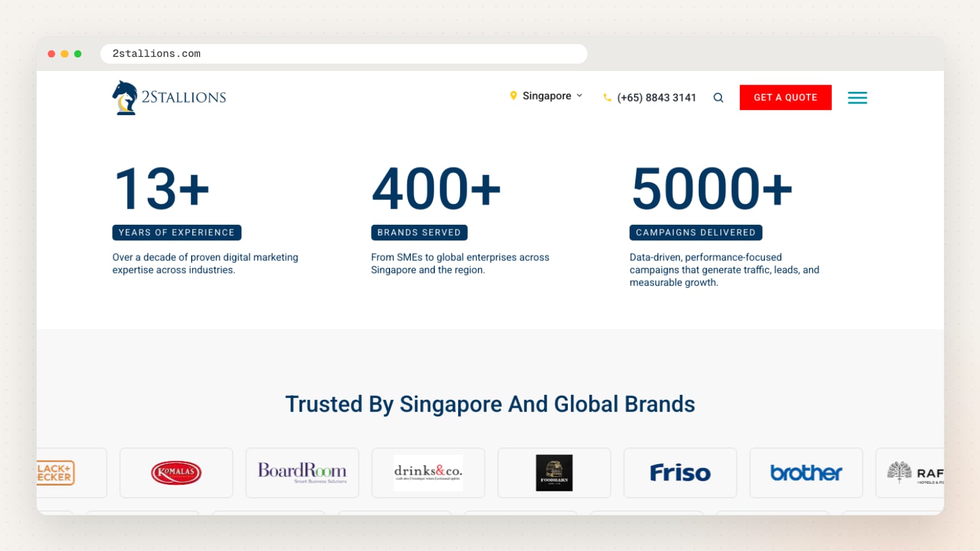
Task: Click the BRANDS SERVED badge
Action: [419, 233]
